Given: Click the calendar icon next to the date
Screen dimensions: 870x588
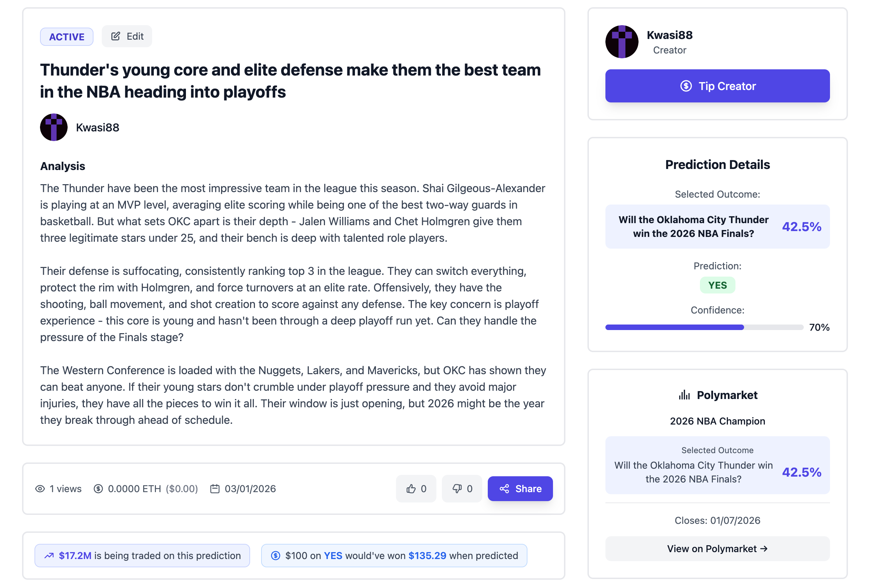Looking at the screenshot, I should [x=215, y=488].
